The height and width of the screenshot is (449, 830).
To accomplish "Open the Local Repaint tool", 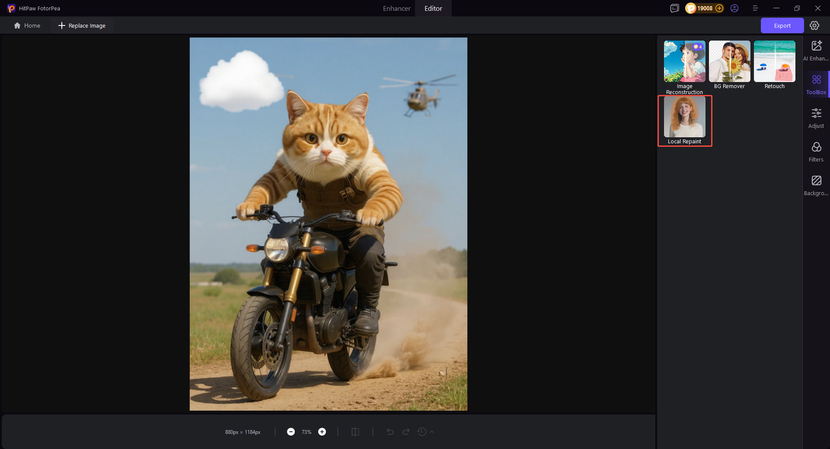I will [x=684, y=120].
